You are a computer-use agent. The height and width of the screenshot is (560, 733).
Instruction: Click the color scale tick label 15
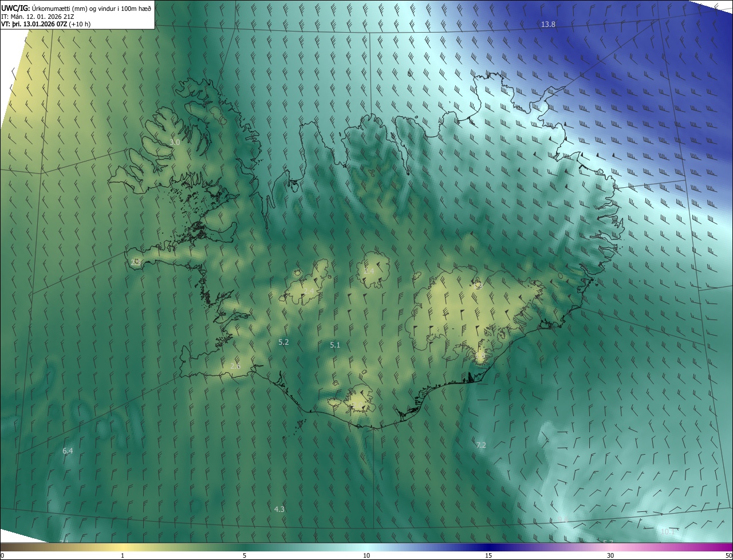(x=488, y=555)
